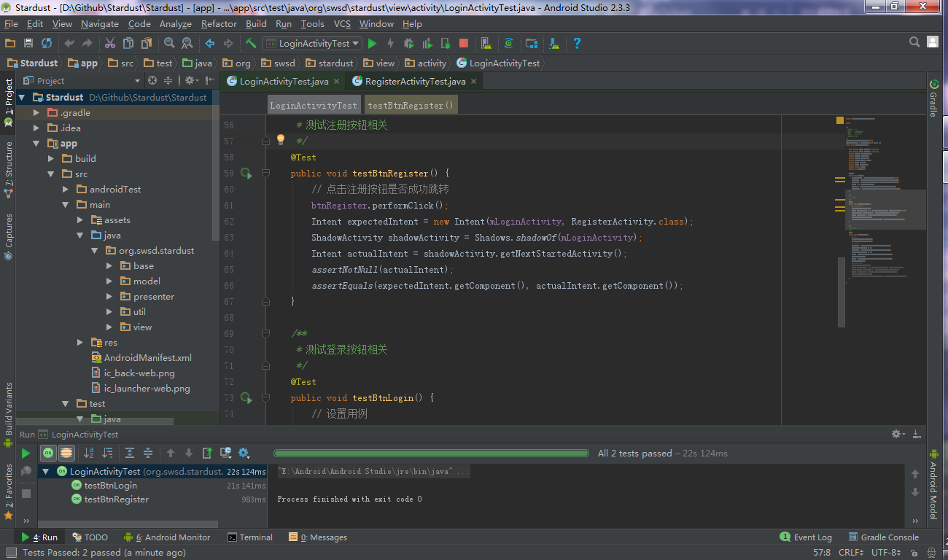Open the TODO tool window

click(89, 537)
